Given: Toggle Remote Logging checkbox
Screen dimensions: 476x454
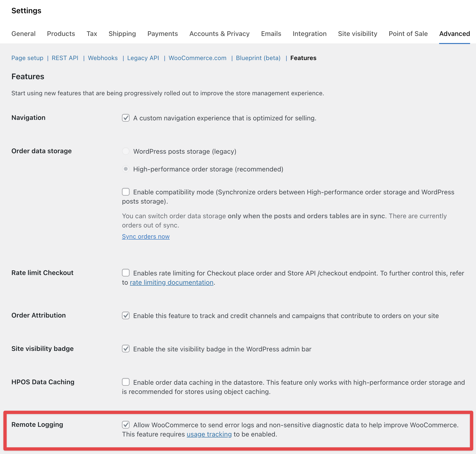Looking at the screenshot, I should (x=125, y=424).
